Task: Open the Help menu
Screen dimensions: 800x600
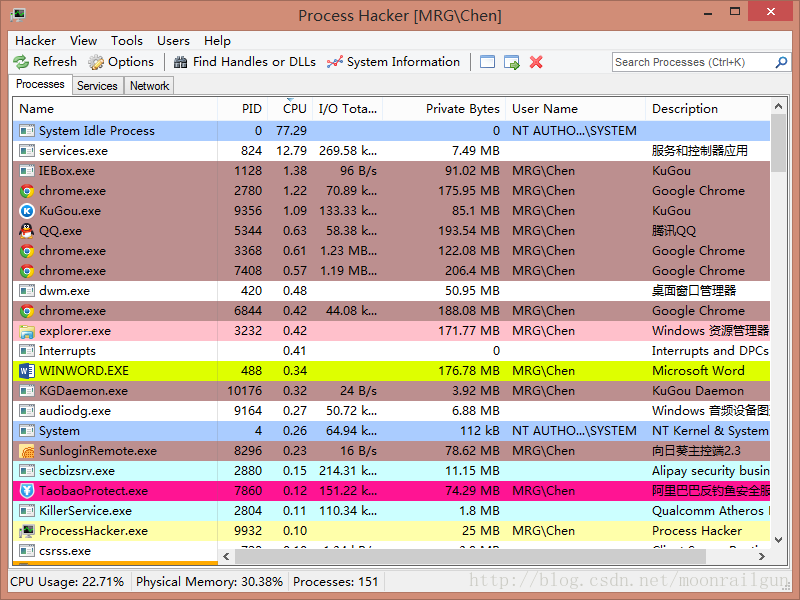Action: coord(217,41)
